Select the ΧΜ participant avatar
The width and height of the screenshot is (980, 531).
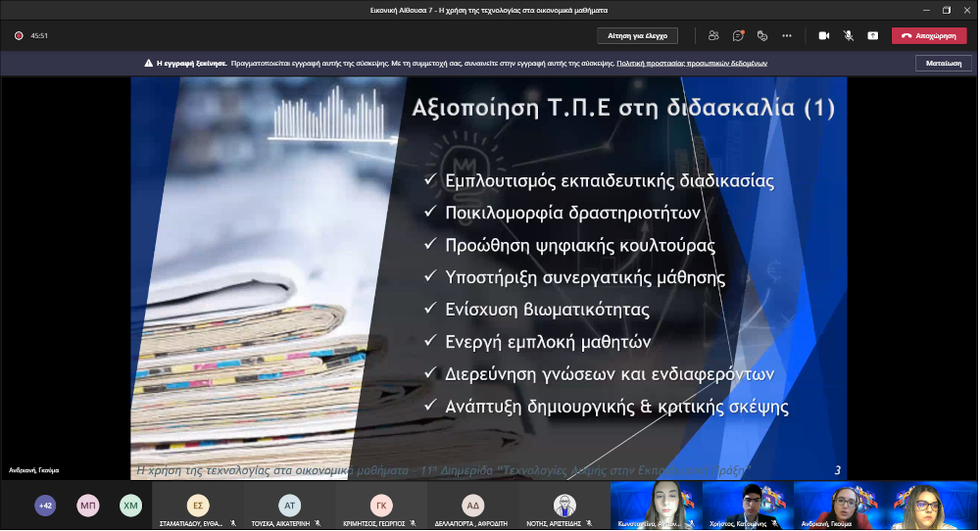click(130, 506)
